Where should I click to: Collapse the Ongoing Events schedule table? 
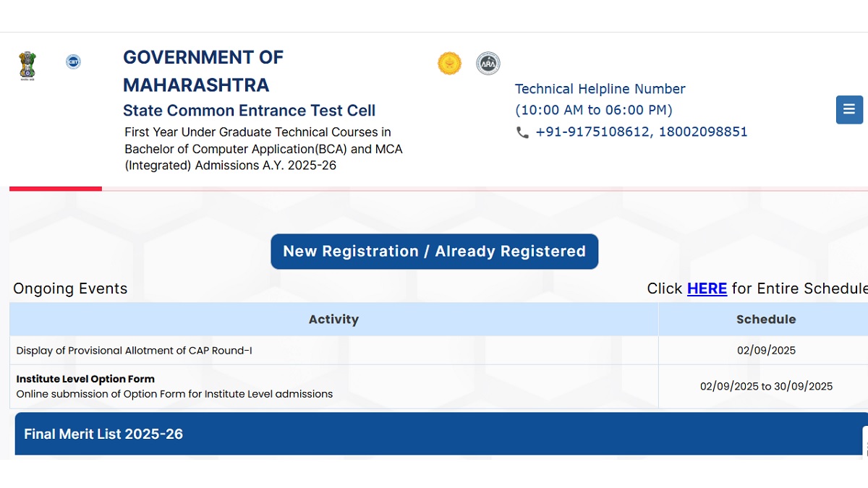pos(70,288)
